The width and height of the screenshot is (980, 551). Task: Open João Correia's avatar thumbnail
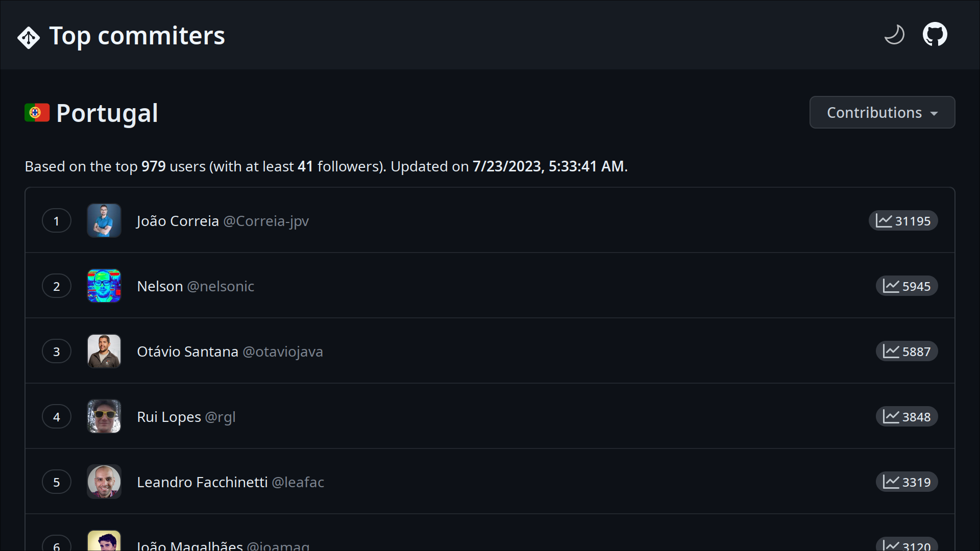click(104, 220)
